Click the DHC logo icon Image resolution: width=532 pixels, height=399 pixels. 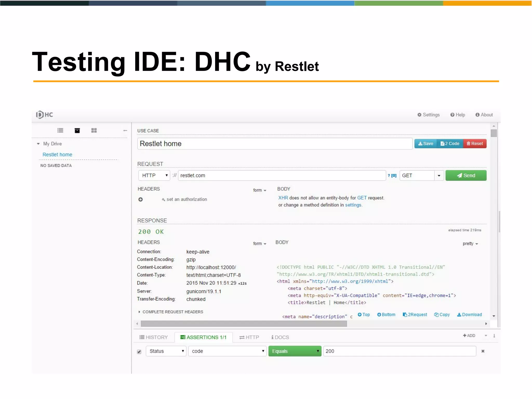(44, 115)
